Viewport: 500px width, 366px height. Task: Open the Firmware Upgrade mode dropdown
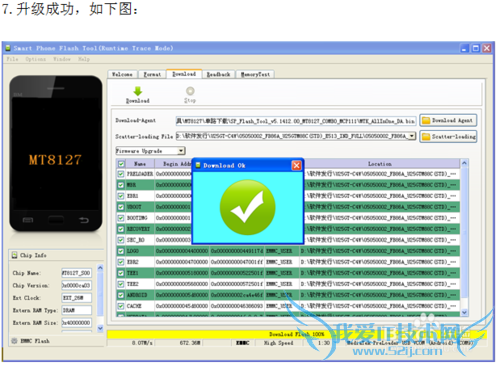(181, 151)
